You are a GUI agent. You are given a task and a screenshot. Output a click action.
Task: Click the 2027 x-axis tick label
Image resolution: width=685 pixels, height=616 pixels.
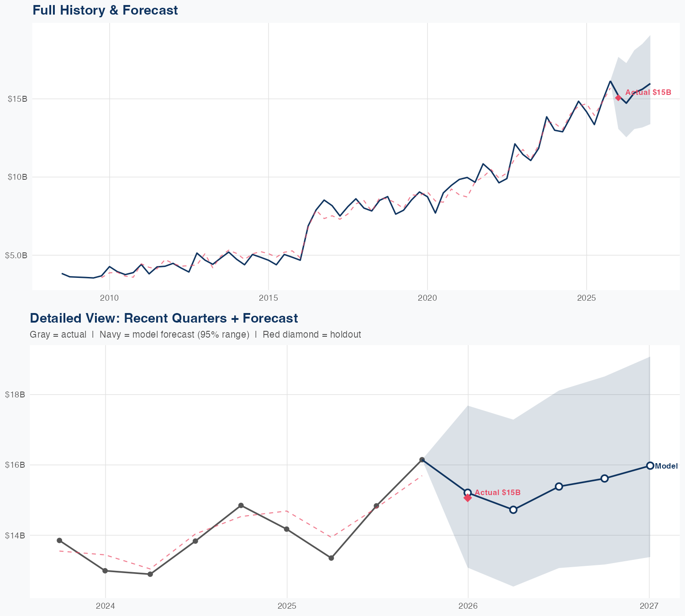pos(649,606)
